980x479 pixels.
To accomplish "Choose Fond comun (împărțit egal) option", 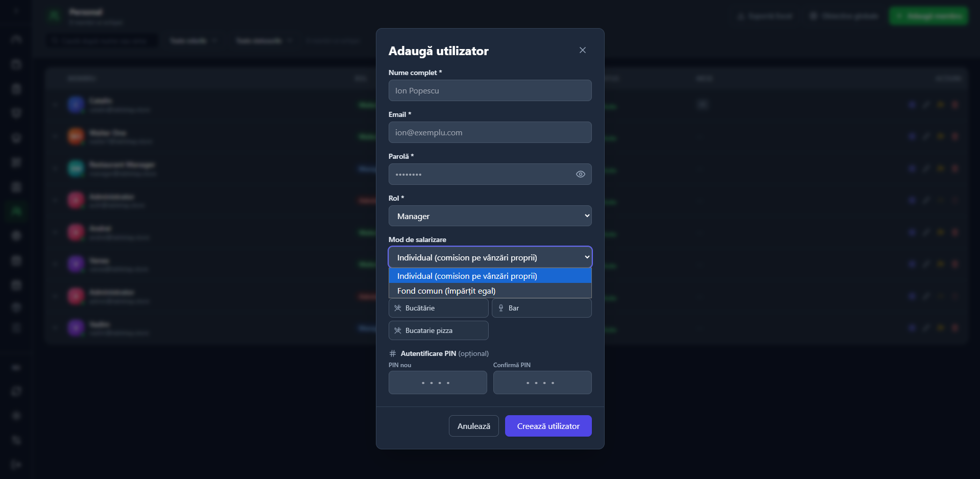I will click(490, 291).
